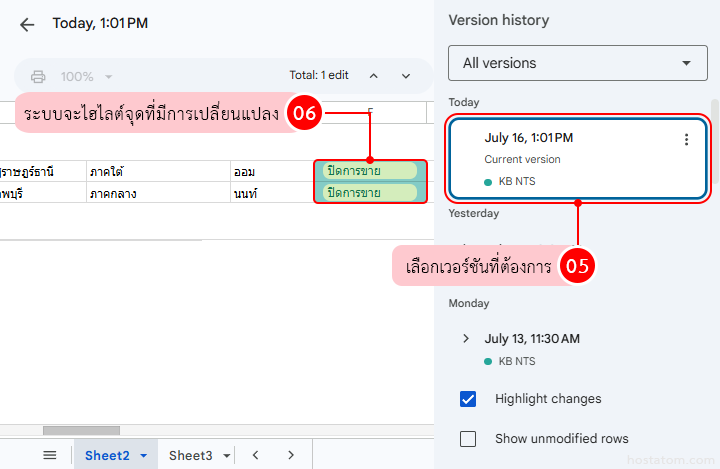
Task: Select the cell containing นนท์
Action: 272,193
